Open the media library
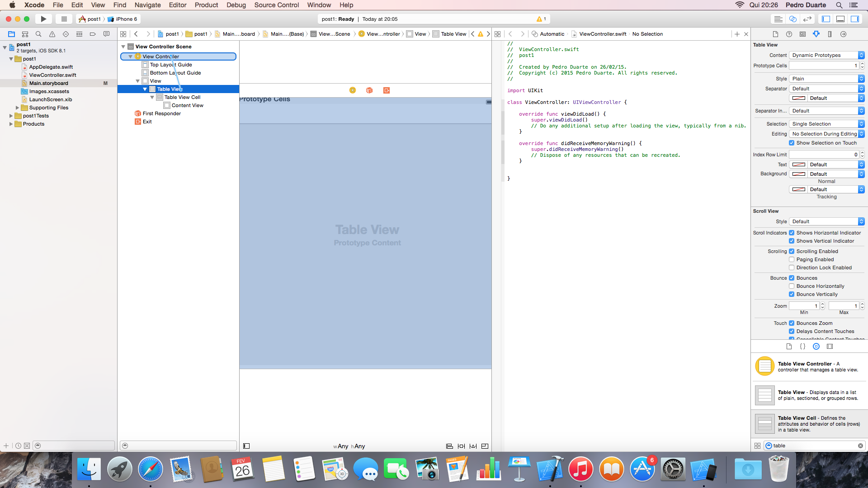Screen dimensions: 868x488 tap(830, 347)
